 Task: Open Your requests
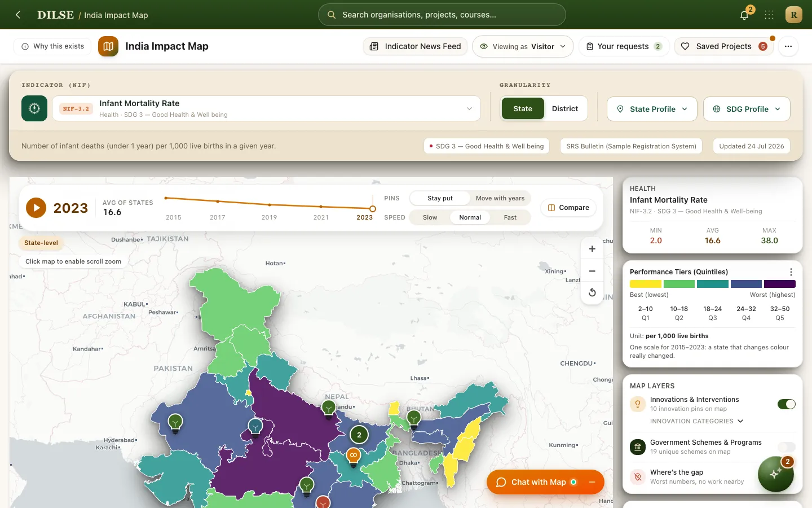pos(624,46)
